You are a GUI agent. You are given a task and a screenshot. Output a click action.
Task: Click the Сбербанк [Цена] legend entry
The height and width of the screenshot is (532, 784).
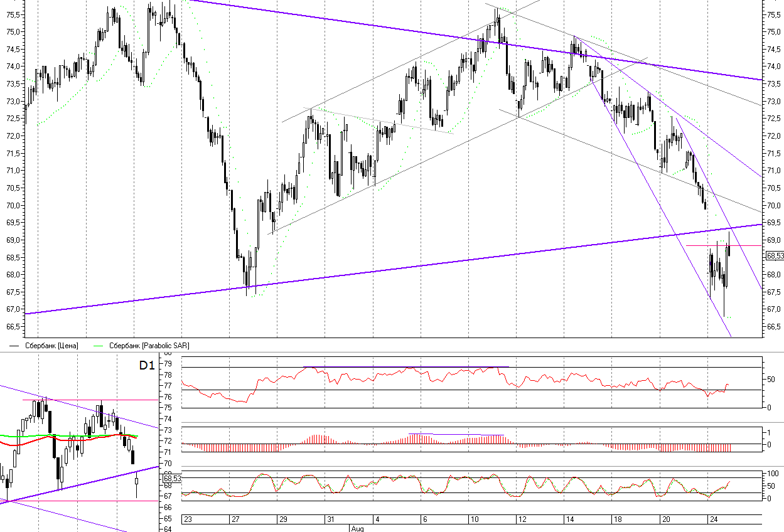pos(51,346)
